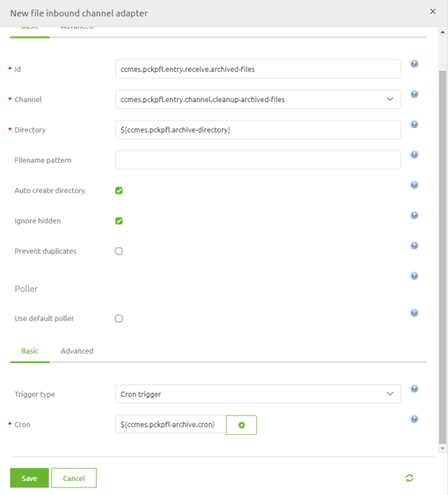Open help icon for Cron field
Image resolution: width=448 pixels, height=495 pixels.
click(414, 419)
